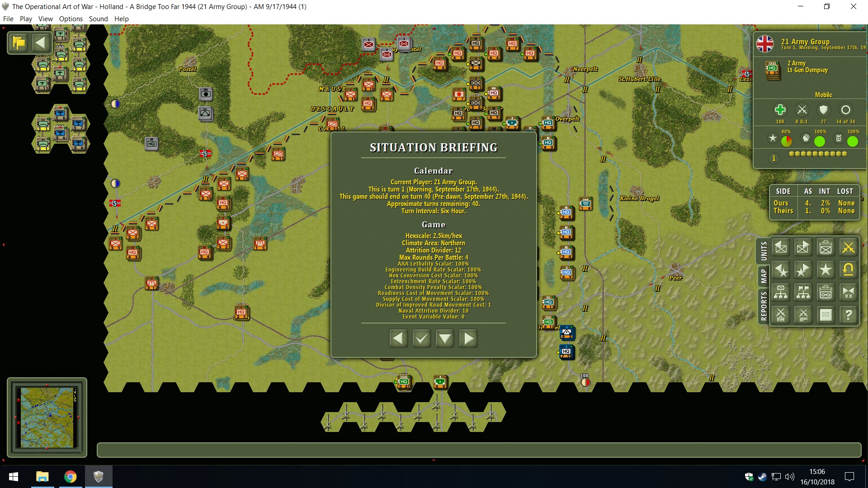Select the 2 Army HQ unit at map bottom
Screen dimensions: 868x488
tap(404, 382)
